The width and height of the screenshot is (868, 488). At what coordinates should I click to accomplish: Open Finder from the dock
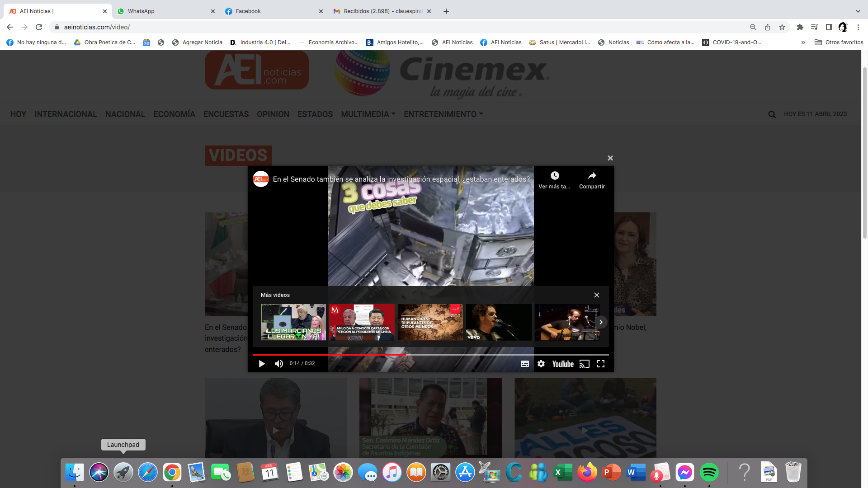[75, 473]
